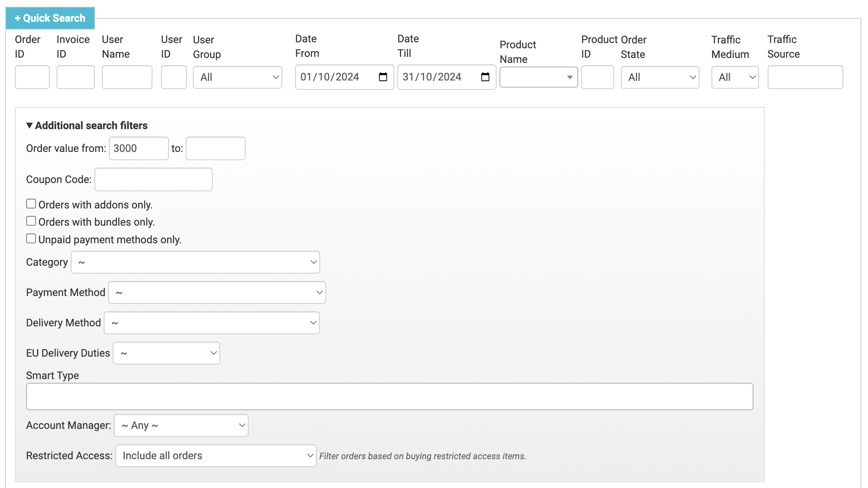Enable Orders with addons only checkbox
868x488 pixels.
[x=31, y=204]
